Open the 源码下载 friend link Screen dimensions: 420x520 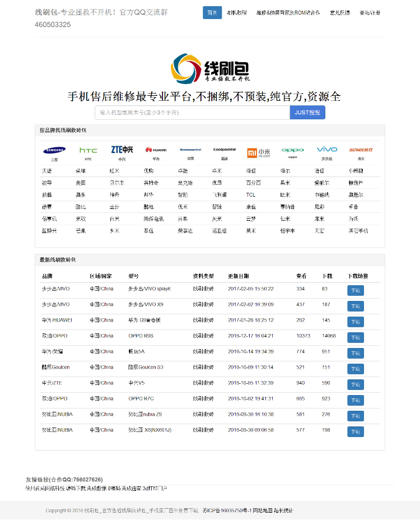pos(76,489)
